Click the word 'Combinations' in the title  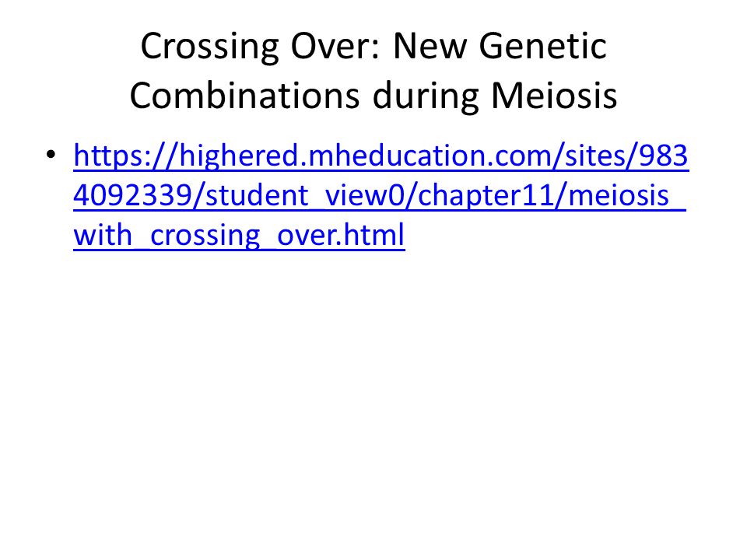click(244, 96)
